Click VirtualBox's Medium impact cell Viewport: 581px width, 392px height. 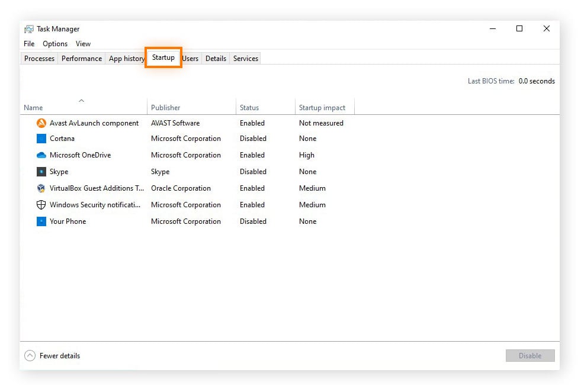[312, 188]
